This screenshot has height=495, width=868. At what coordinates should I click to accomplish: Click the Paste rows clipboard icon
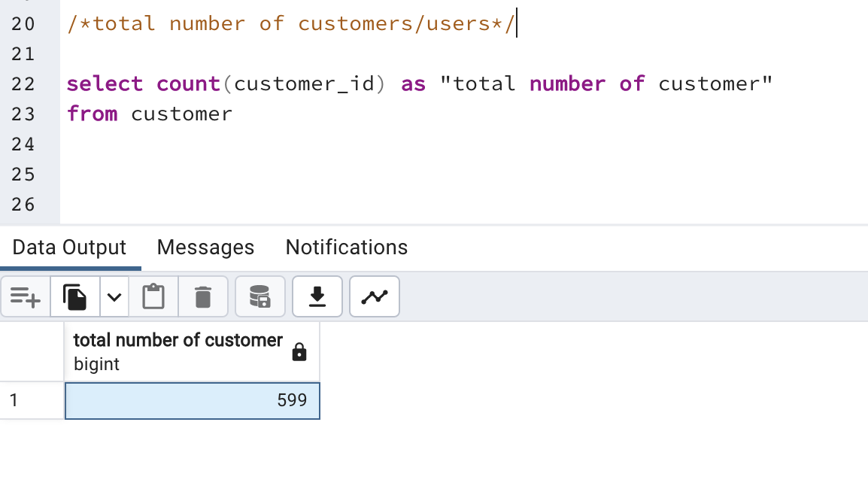tap(153, 297)
